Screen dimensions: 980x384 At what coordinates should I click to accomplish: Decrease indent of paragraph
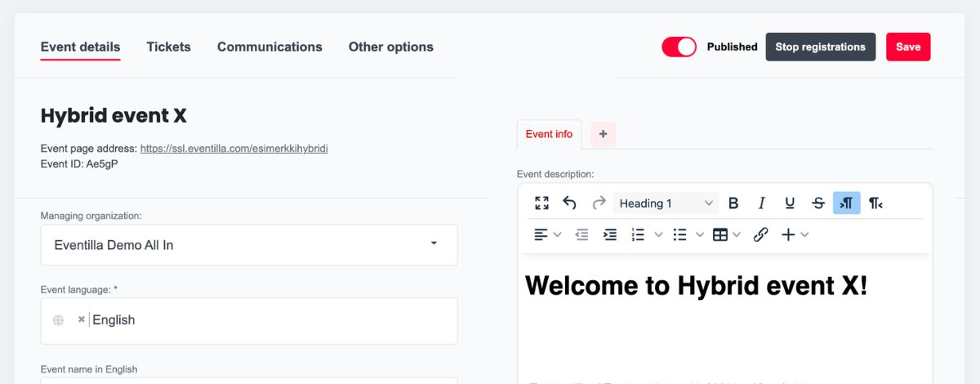coord(581,234)
